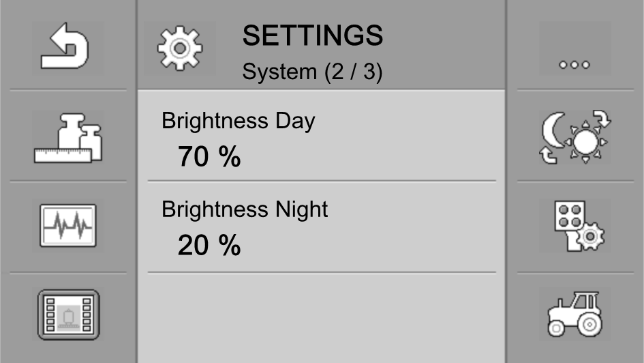Open the tractor settings icon
The width and height of the screenshot is (644, 363).
click(574, 315)
